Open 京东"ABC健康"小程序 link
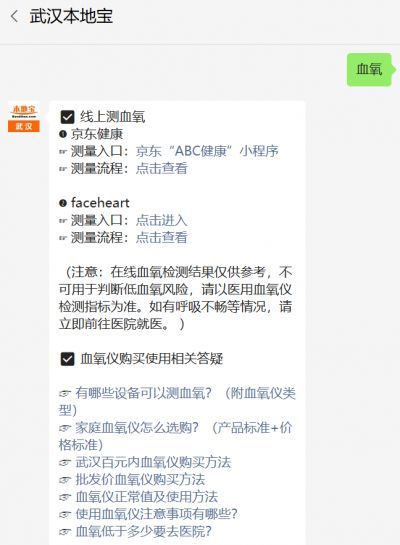The image size is (400, 545). pyautogui.click(x=207, y=151)
